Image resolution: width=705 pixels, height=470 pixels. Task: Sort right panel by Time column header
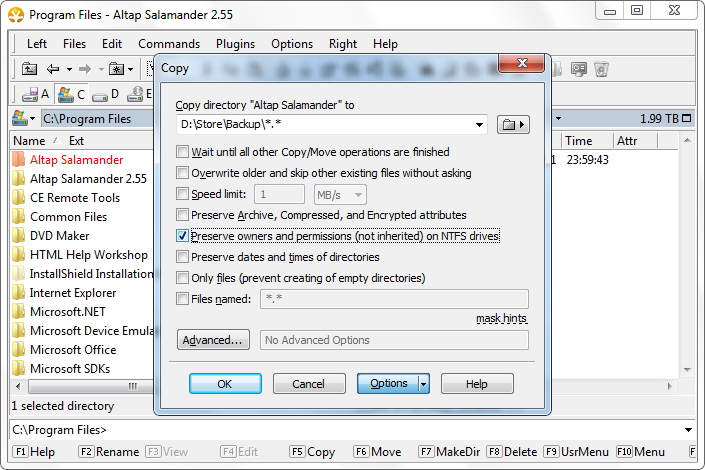click(587, 141)
